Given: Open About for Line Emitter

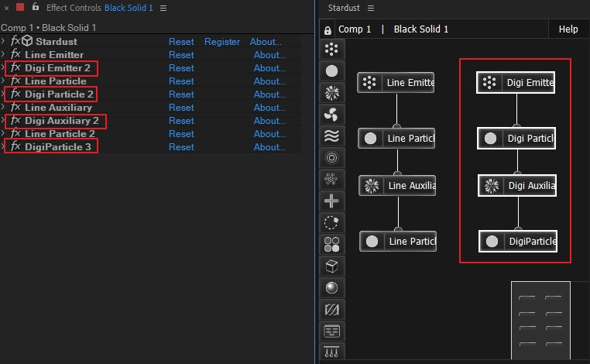Looking at the screenshot, I should point(269,54).
